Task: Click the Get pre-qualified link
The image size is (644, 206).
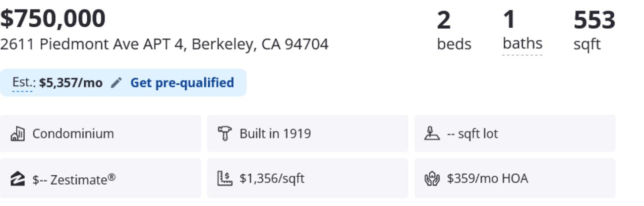Action: [182, 83]
